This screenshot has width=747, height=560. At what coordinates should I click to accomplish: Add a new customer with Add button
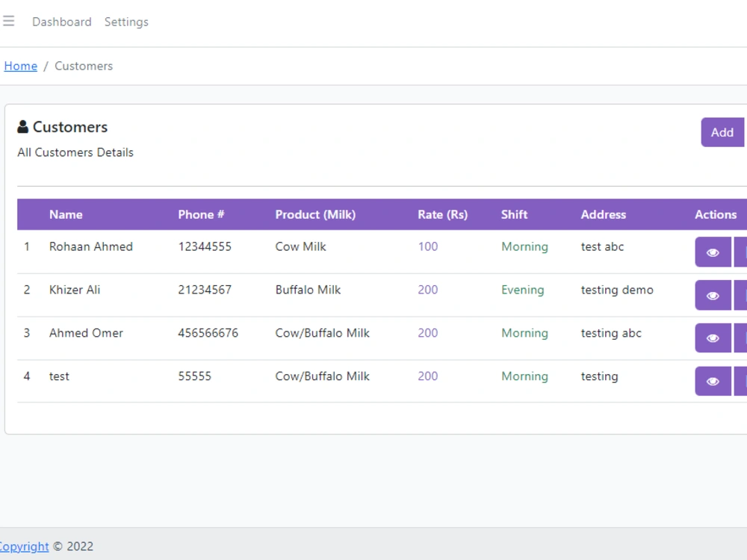coord(722,132)
